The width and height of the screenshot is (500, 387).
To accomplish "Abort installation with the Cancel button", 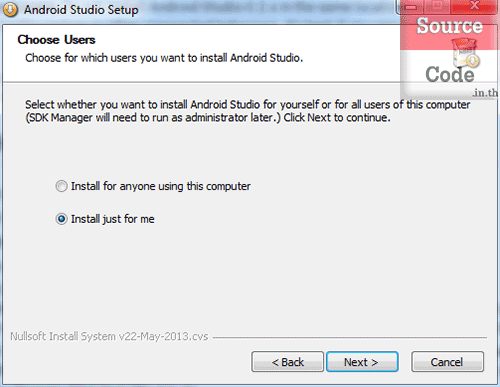I will 447,362.
